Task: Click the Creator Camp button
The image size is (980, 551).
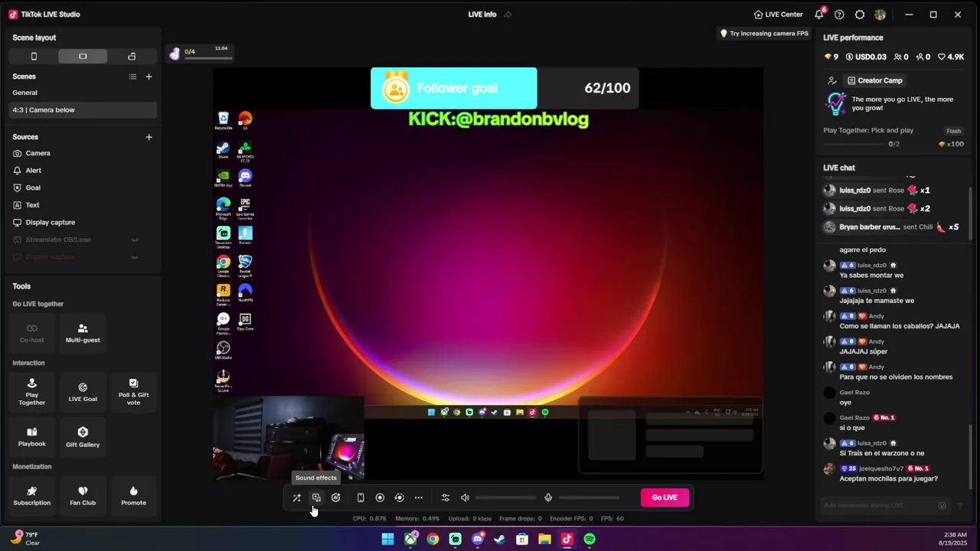Action: [x=874, y=80]
